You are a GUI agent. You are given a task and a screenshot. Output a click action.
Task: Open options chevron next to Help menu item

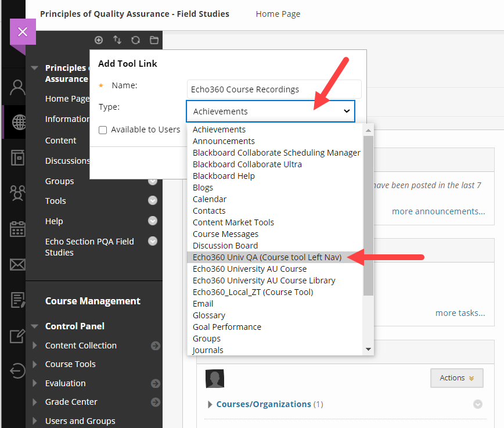(x=153, y=221)
